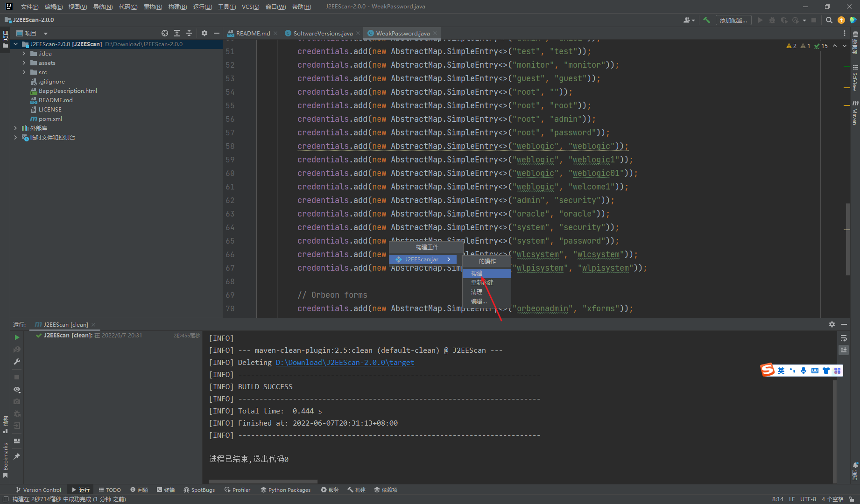Image resolution: width=860 pixels, height=504 pixels.
Task: Select the LICENSE file in project tree
Action: point(46,110)
